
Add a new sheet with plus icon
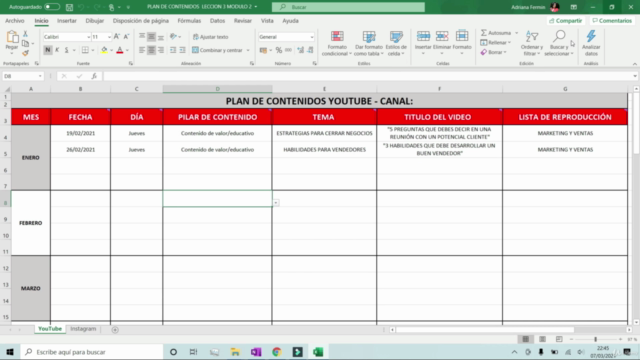click(115, 329)
